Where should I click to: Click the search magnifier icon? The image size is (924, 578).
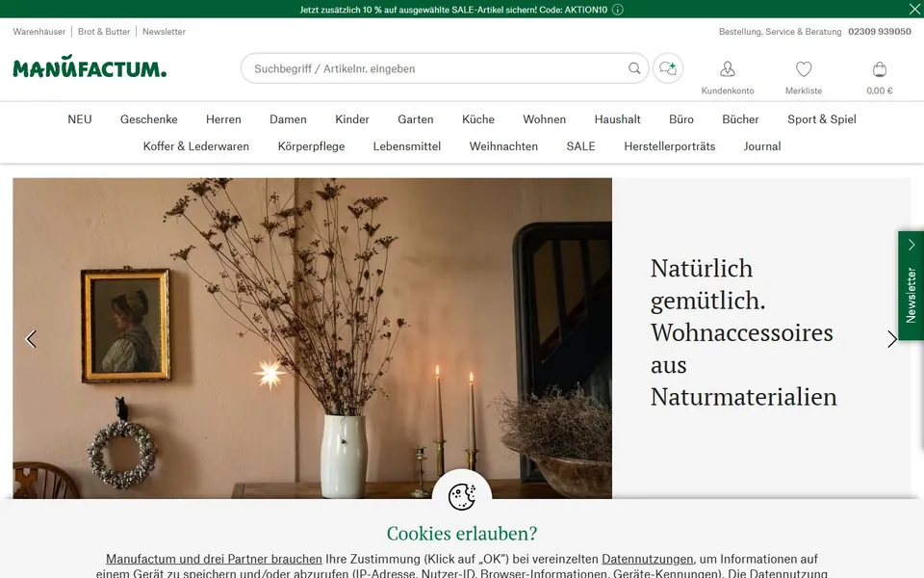[634, 68]
